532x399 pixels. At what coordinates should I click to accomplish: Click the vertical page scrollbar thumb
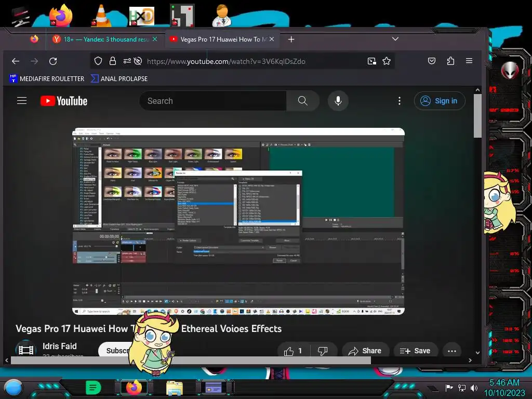click(x=477, y=116)
